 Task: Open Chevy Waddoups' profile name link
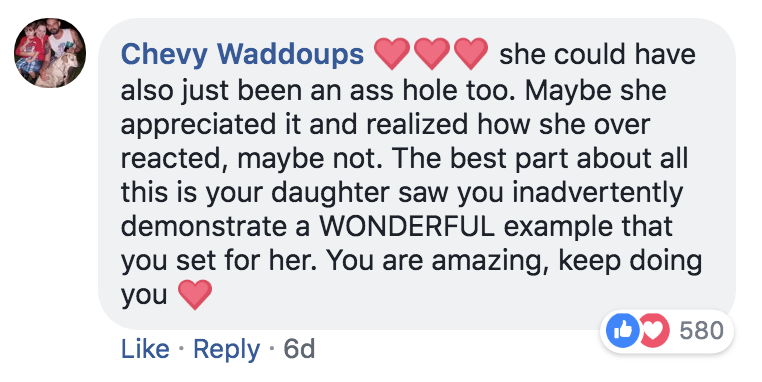pyautogui.click(x=242, y=54)
